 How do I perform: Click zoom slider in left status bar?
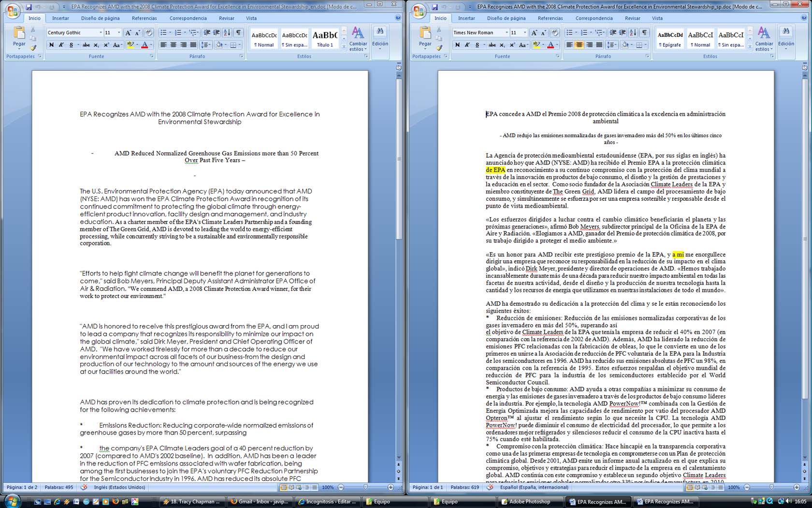[x=365, y=487]
